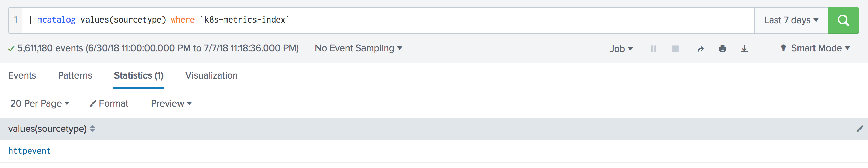Sort by the values(sourcetype) column arrows
The image size is (868, 168).
pos(92,129)
